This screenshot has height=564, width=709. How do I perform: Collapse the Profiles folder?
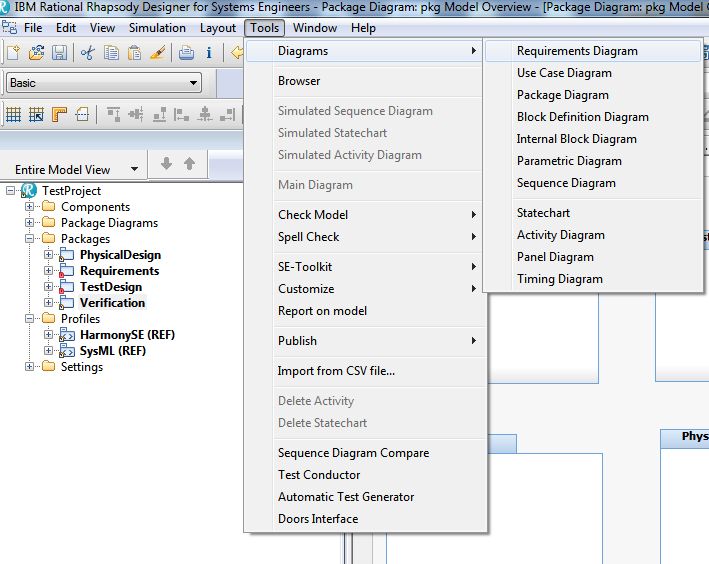point(29,318)
